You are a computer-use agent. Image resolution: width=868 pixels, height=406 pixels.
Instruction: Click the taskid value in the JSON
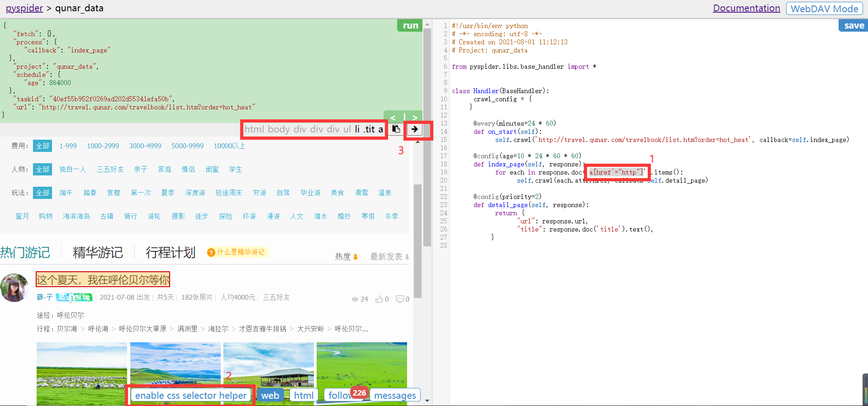click(x=111, y=99)
